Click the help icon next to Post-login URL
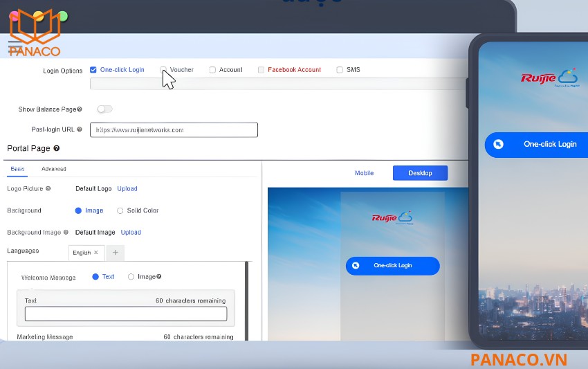588x369 pixels. coord(80,129)
